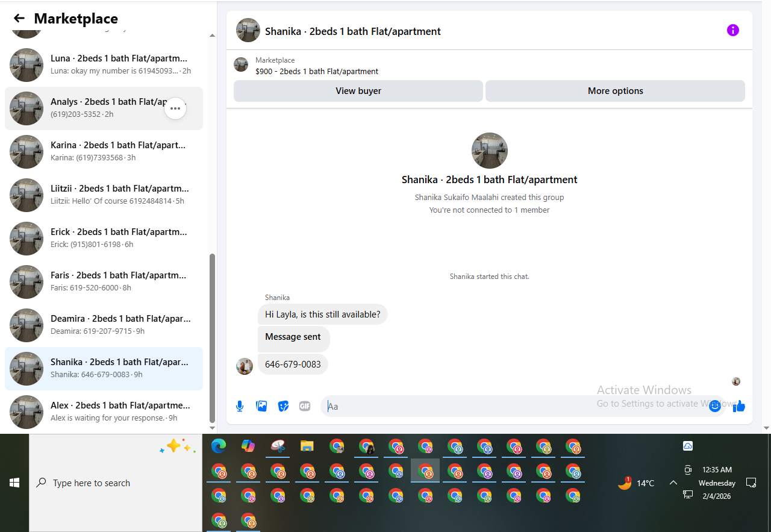Open the 14°C weather widget
Image resolution: width=771 pixels, height=532 pixels.
coord(636,483)
